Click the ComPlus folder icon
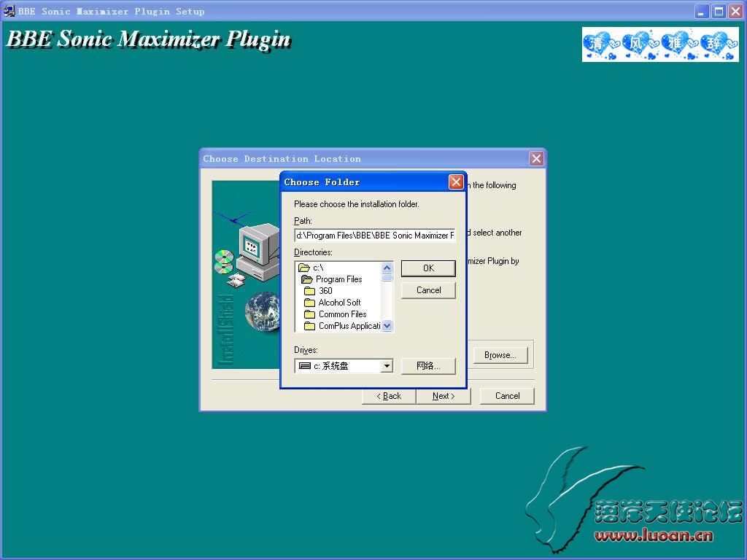 pos(309,326)
